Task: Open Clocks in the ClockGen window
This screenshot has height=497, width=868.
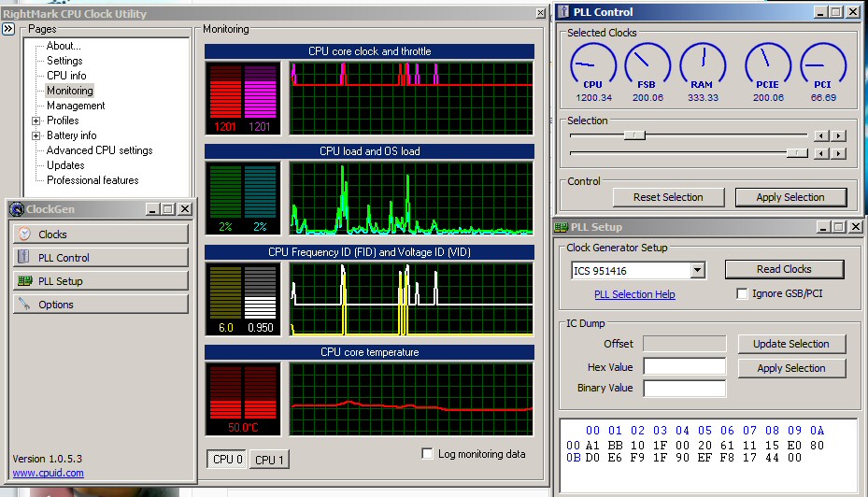Action: pyautogui.click(x=101, y=234)
